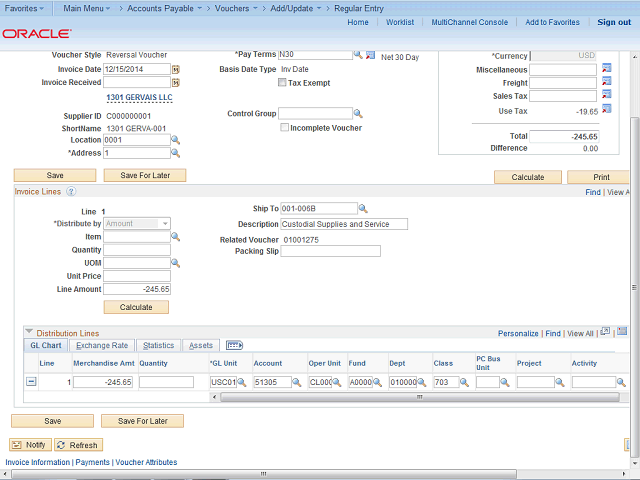Open Invoice Lines help icon
640x480 pixels.
71,191
